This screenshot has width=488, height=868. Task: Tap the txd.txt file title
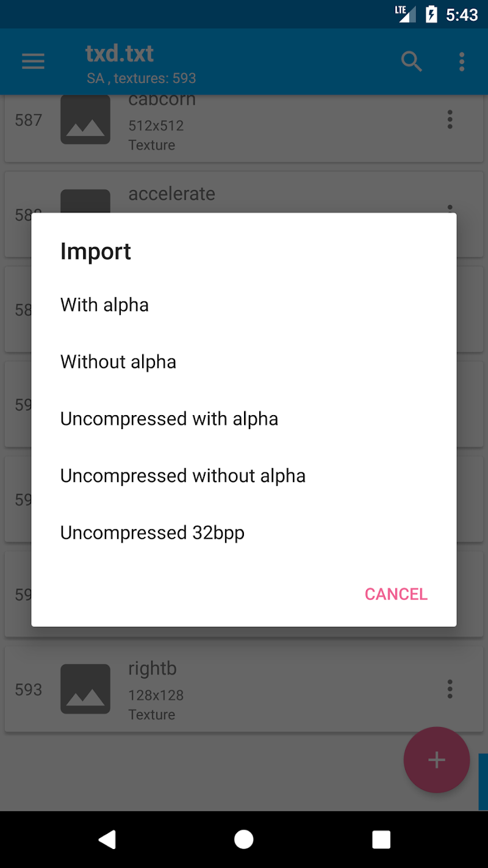pyautogui.click(x=120, y=54)
